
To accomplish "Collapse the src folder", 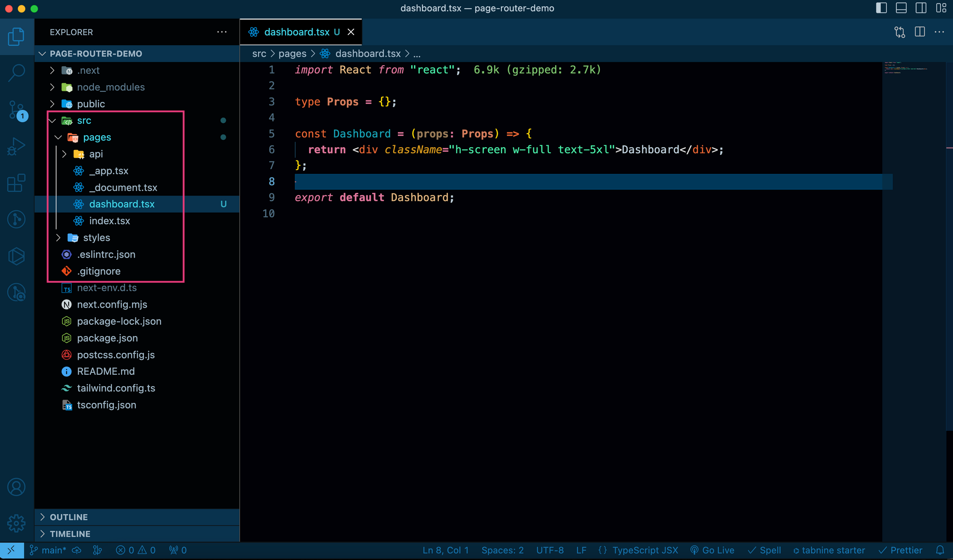I will tap(137, 120).
